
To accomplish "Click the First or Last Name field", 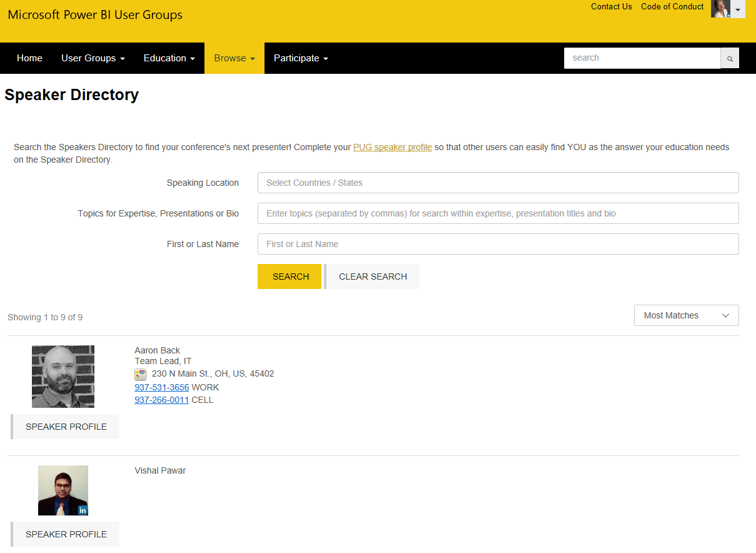I will [x=498, y=244].
